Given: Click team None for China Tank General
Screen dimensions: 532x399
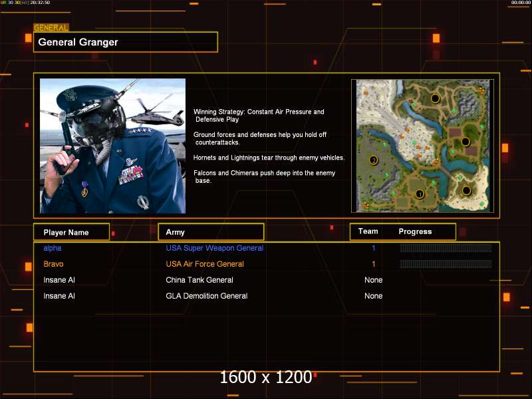Looking at the screenshot, I should [374, 280].
